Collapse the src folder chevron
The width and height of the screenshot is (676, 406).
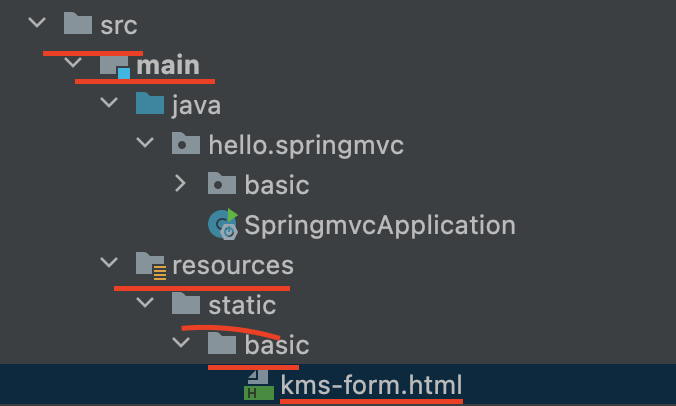point(37,22)
